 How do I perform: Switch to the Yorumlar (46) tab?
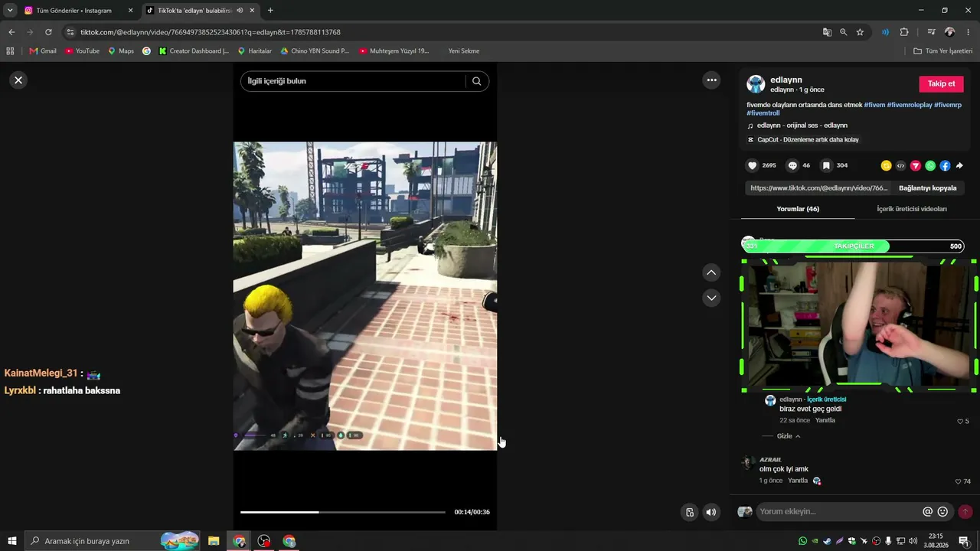pos(798,209)
